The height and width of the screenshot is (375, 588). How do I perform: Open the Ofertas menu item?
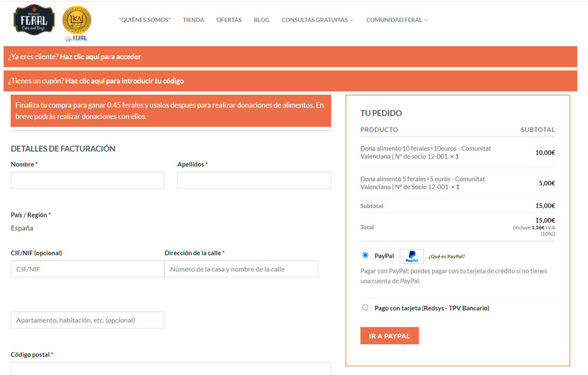tap(229, 20)
